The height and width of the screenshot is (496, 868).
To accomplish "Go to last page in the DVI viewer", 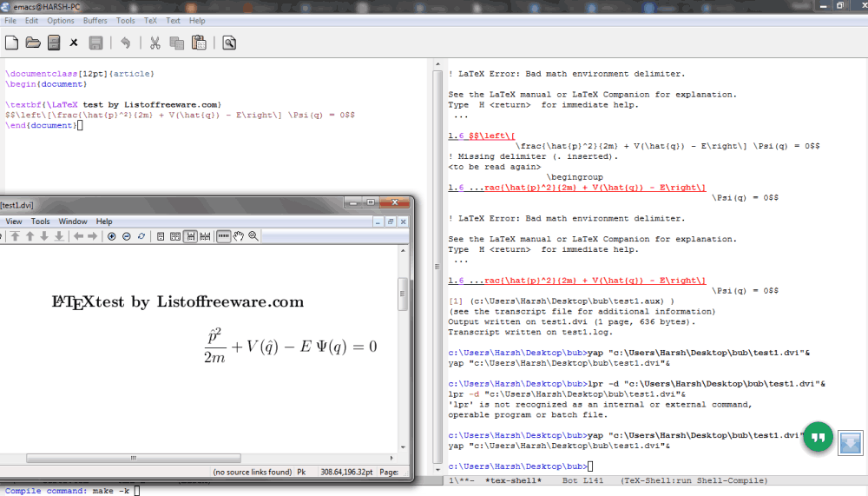I will (59, 236).
